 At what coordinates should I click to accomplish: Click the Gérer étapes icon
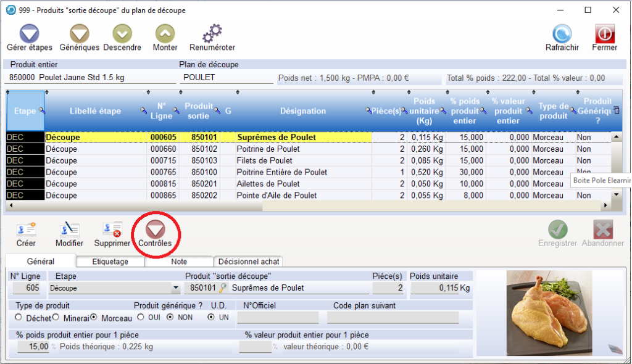tap(29, 34)
